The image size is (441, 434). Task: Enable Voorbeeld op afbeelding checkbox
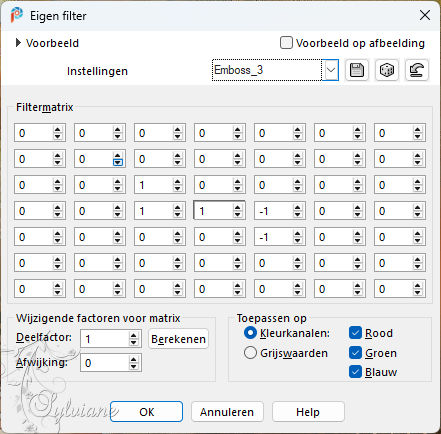[x=286, y=43]
